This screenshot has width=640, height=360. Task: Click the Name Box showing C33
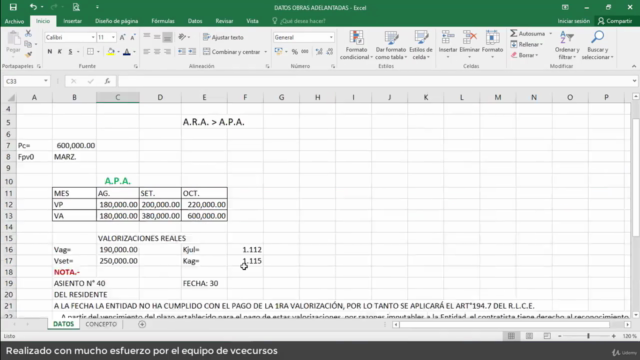(26, 81)
